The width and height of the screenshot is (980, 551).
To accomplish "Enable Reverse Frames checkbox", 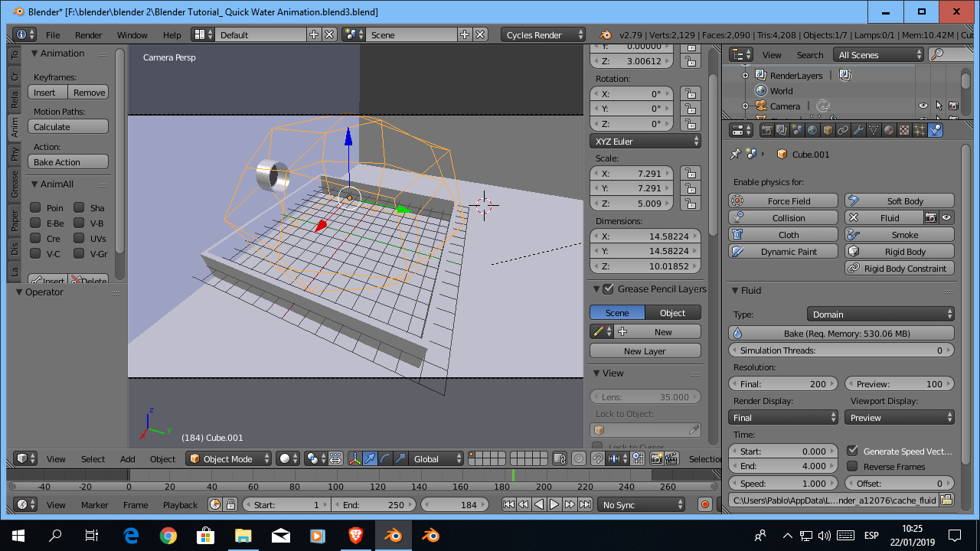I will [852, 466].
